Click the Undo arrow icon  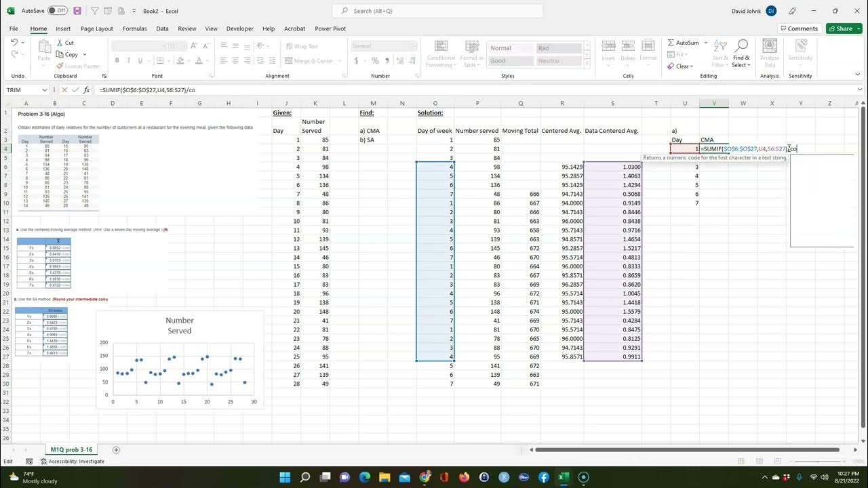click(x=15, y=43)
